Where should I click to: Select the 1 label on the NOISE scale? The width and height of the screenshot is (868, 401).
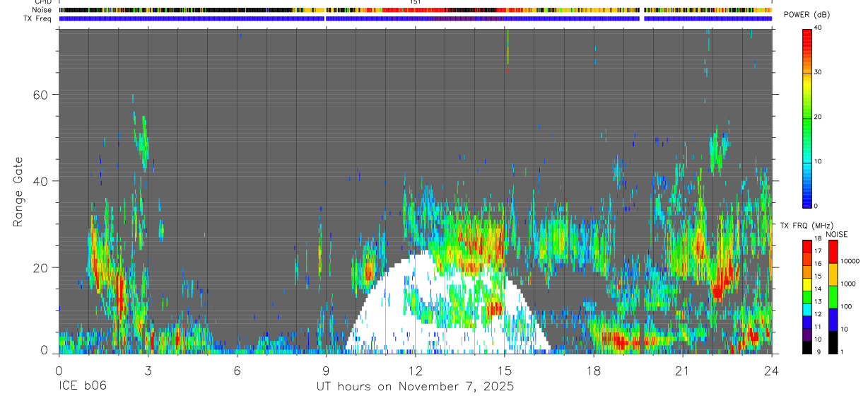pyautogui.click(x=842, y=352)
